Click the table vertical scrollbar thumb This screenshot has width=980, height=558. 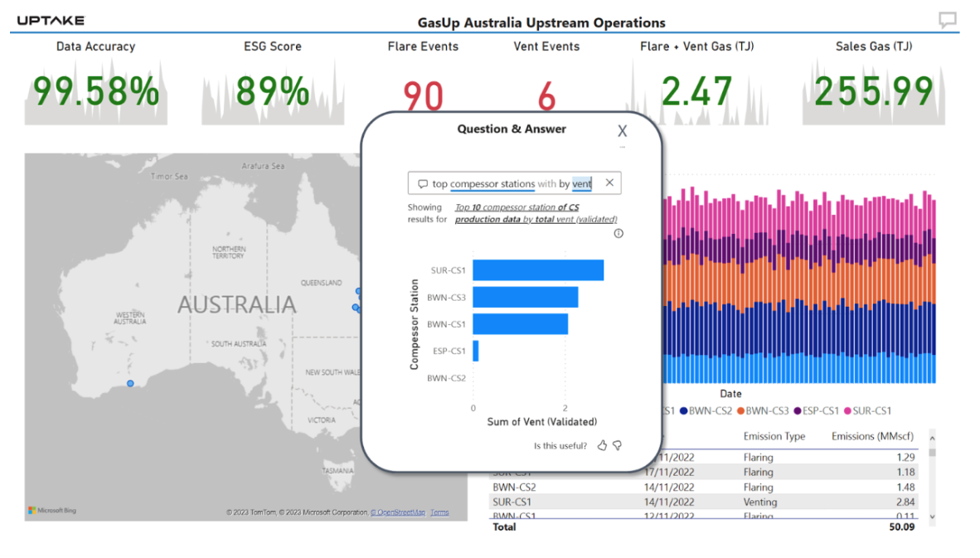(932, 453)
